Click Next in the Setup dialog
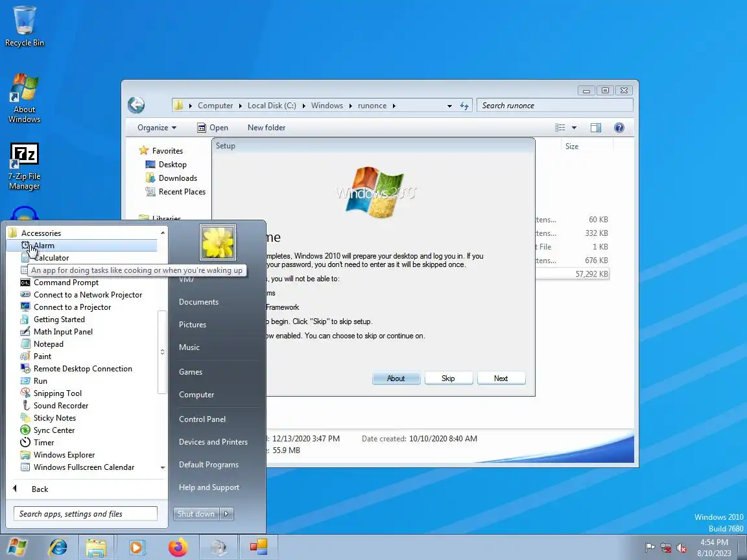Viewport: 747px width, 560px height. tap(501, 379)
